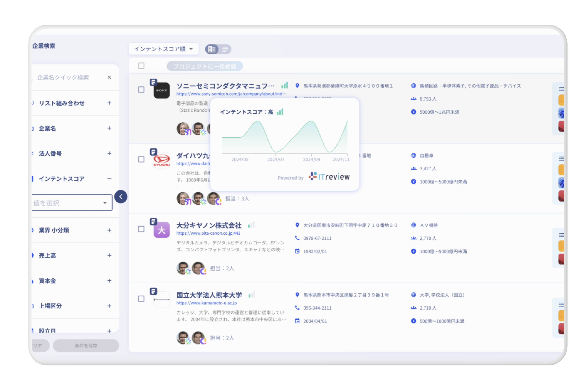This screenshot has height=382, width=588.
Task: Collapse the filter panel with the chevron button
Action: click(121, 196)
